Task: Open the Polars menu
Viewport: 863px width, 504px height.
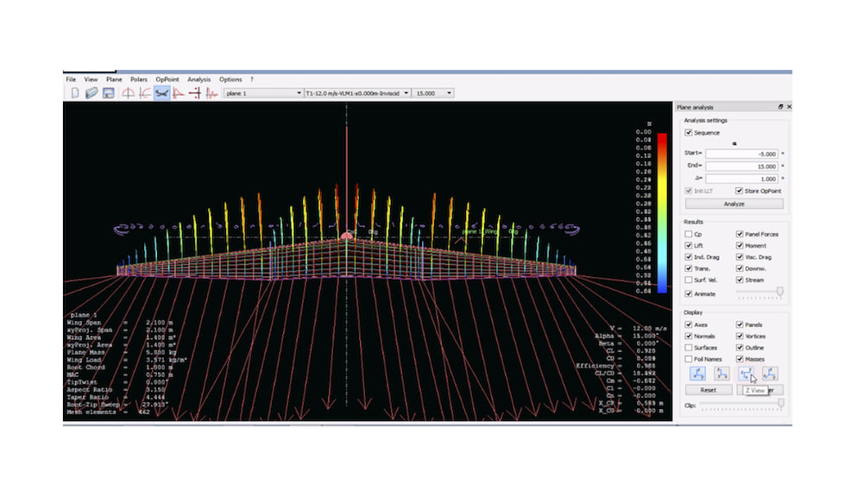Action: click(139, 79)
